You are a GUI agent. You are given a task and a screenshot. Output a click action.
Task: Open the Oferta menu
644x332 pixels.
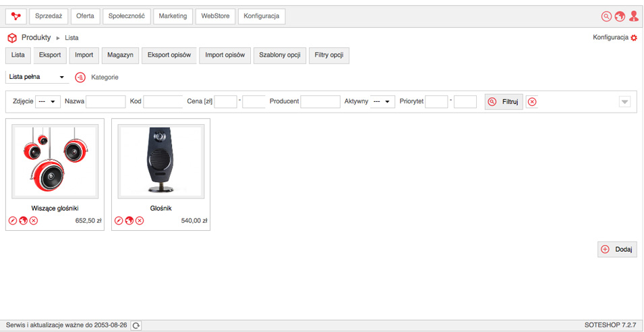pos(85,16)
